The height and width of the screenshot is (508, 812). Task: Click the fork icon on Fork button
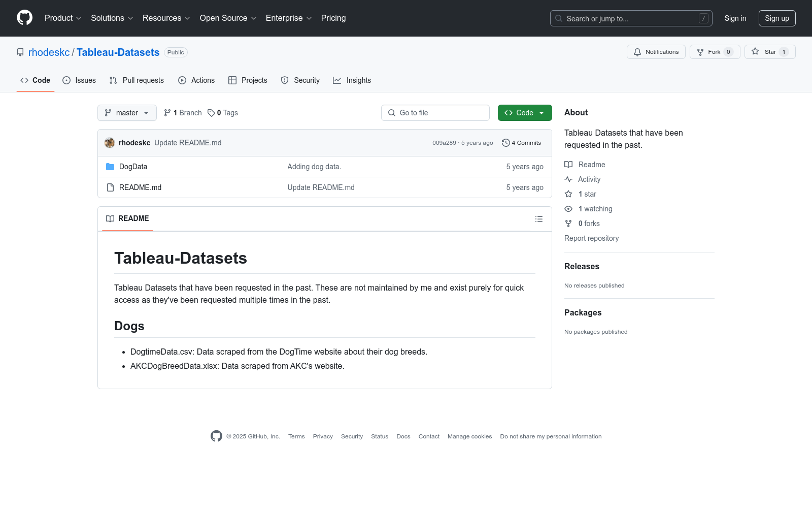[x=700, y=52]
